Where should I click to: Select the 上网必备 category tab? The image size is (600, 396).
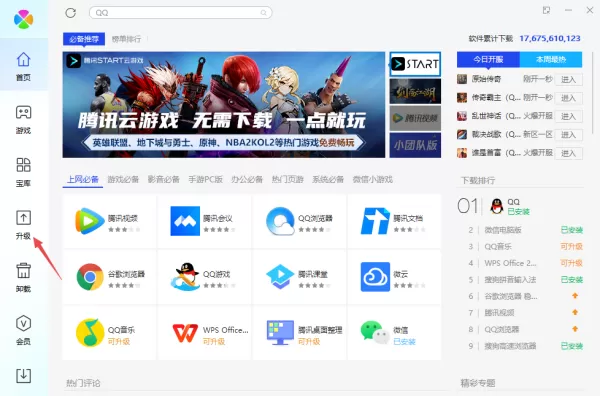[x=83, y=179]
